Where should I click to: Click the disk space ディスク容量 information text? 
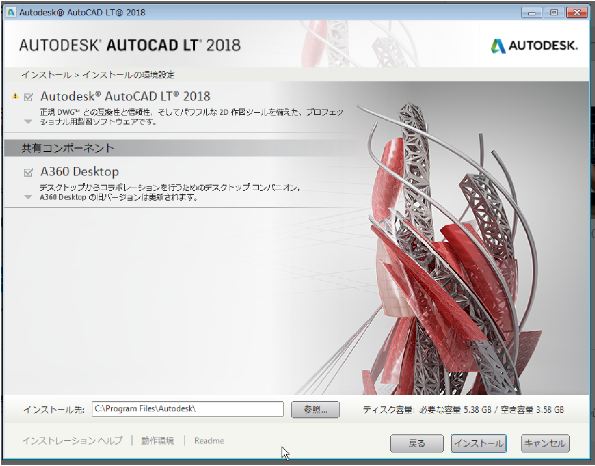click(463, 409)
